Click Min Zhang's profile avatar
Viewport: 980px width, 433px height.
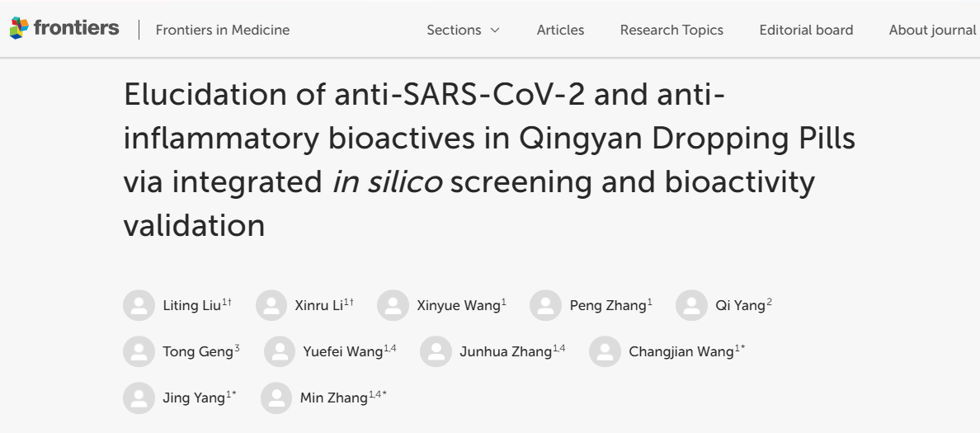coord(276,398)
